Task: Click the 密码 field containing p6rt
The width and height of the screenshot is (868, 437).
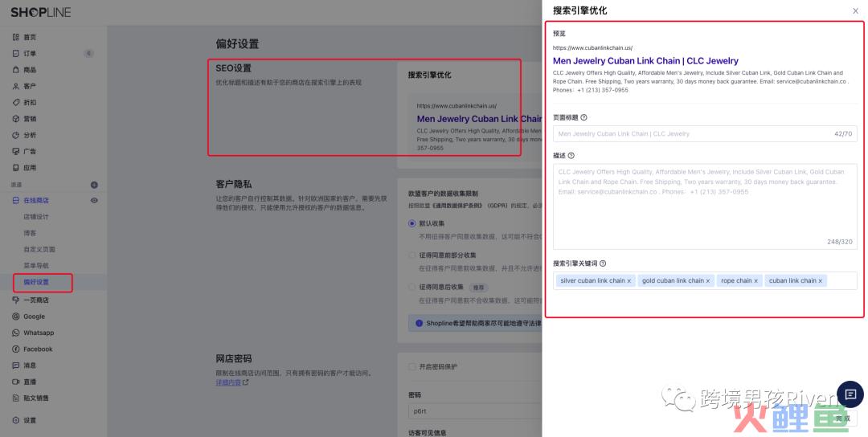Action: 475,411
